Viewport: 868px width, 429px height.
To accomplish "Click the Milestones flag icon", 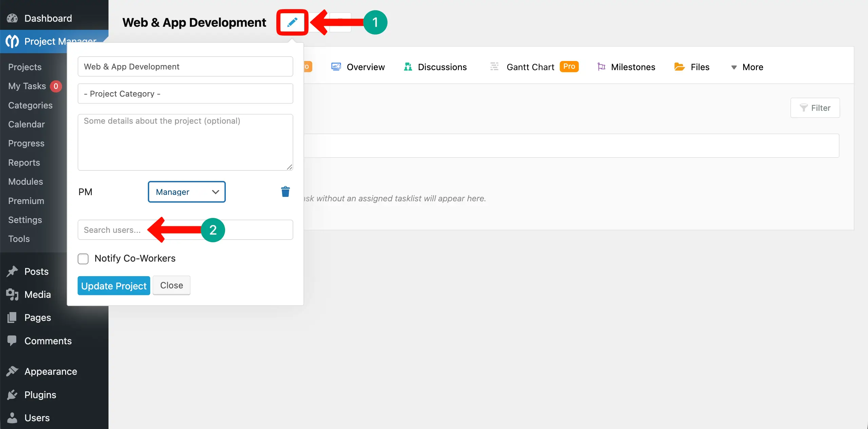I will (601, 67).
